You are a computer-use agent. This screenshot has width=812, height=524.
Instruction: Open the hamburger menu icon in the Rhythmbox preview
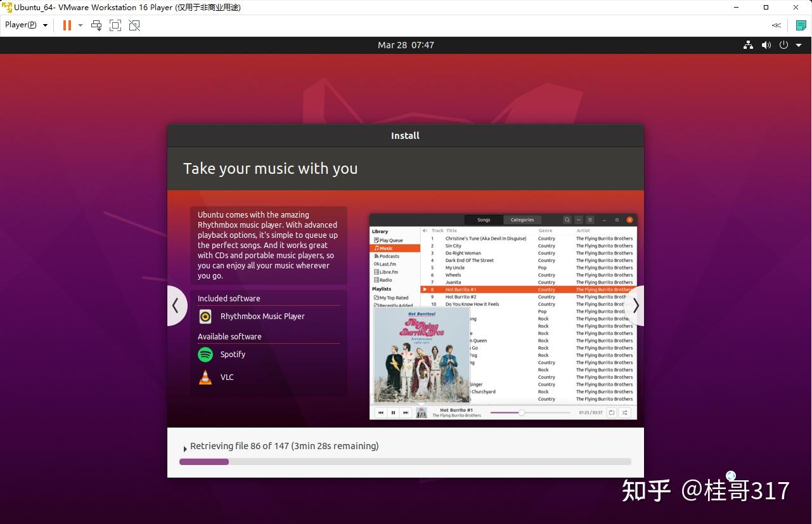pyautogui.click(x=590, y=220)
